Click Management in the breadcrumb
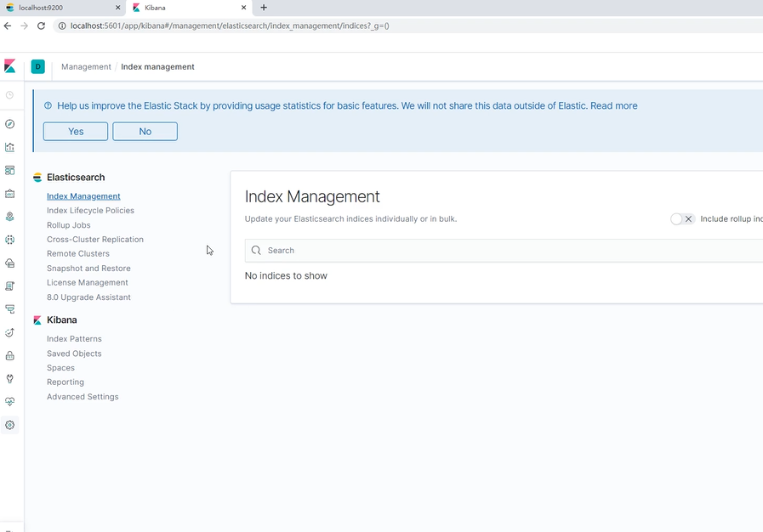This screenshot has height=532, width=763. (x=86, y=66)
